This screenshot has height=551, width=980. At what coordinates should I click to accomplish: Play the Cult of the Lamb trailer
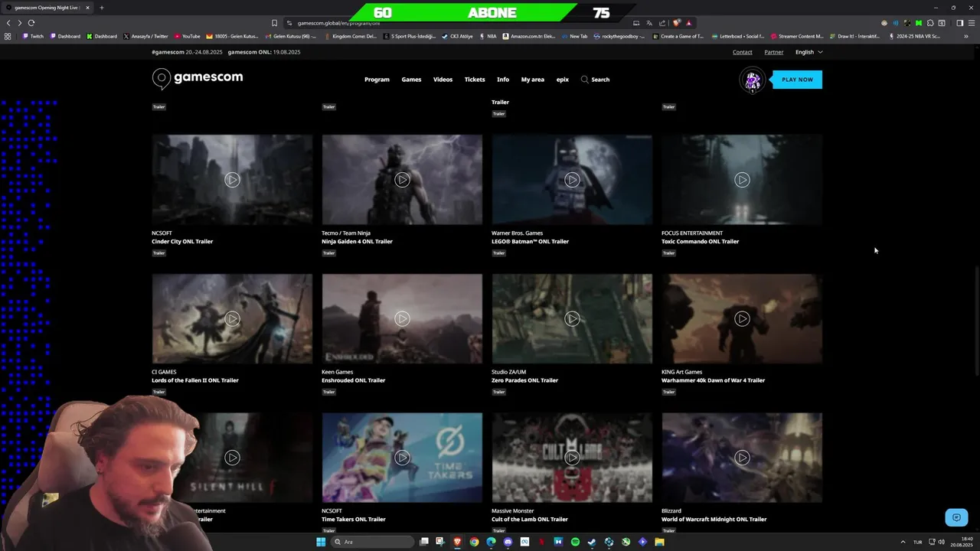(572, 458)
